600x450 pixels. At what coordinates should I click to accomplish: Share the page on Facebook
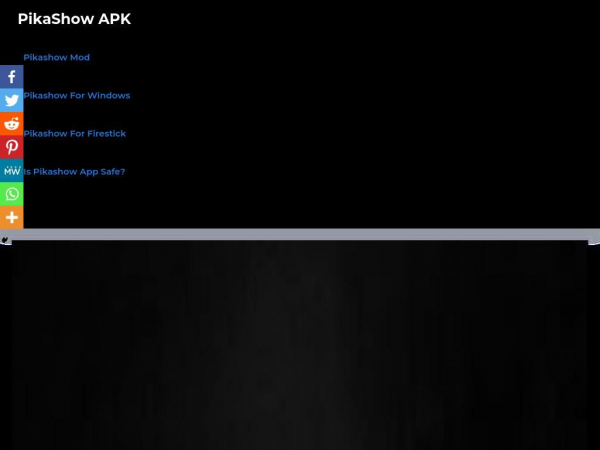pyautogui.click(x=11, y=77)
